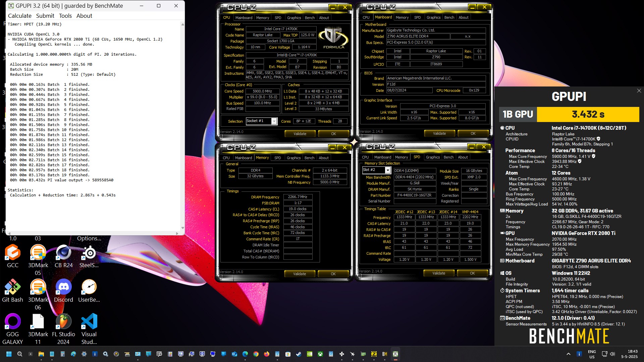Open the Git Bash desktop shortcut
The height and width of the screenshot is (362, 644).
click(x=13, y=291)
